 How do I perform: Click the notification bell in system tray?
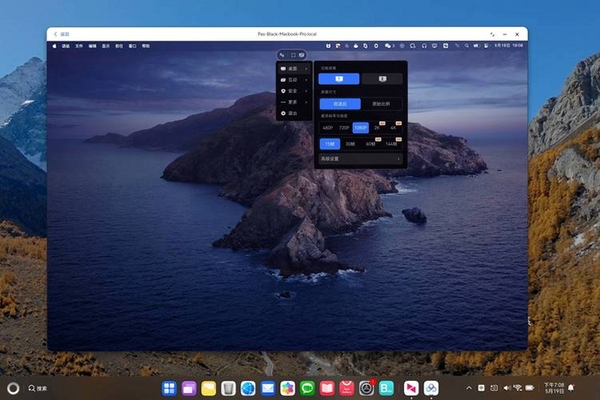tap(571, 388)
